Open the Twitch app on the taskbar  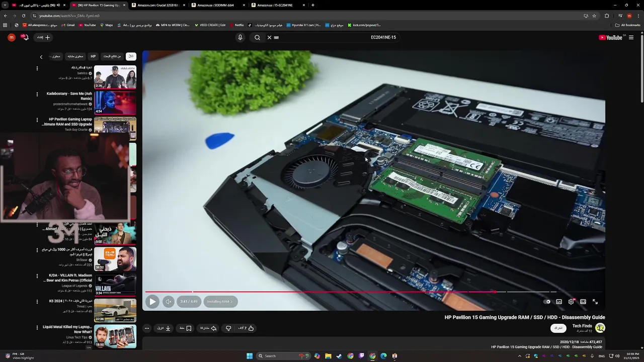[x=361, y=356]
